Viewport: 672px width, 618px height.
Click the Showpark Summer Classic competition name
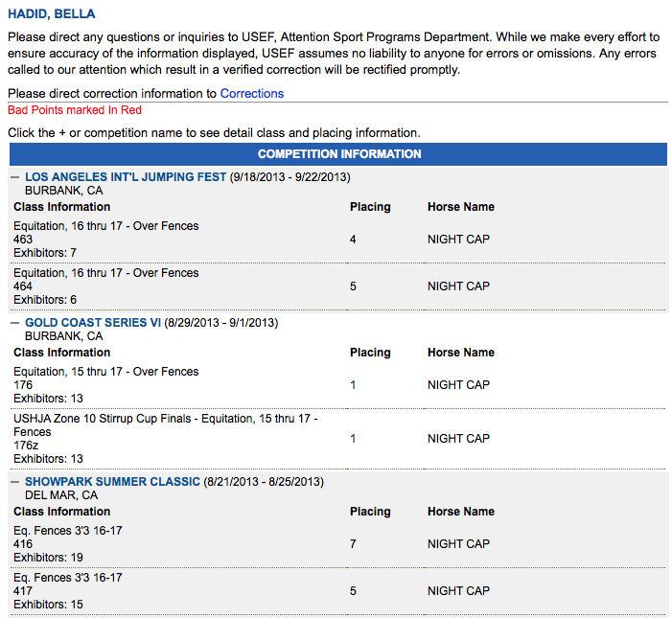(112, 482)
